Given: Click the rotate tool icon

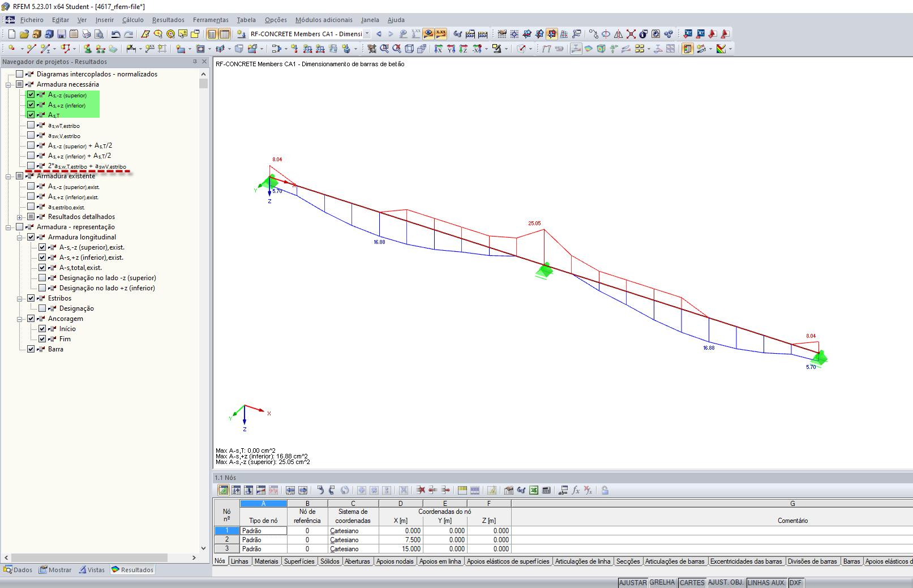Looking at the screenshot, I should click(606, 34).
